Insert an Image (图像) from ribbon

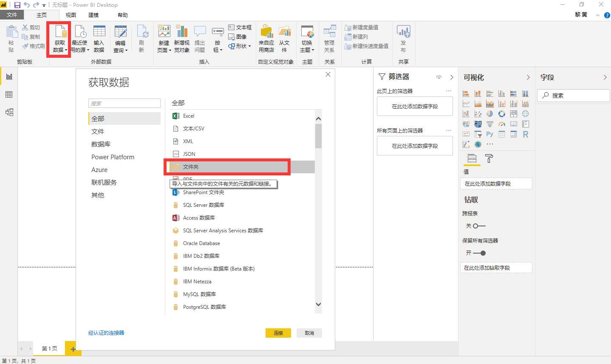pyautogui.click(x=238, y=37)
